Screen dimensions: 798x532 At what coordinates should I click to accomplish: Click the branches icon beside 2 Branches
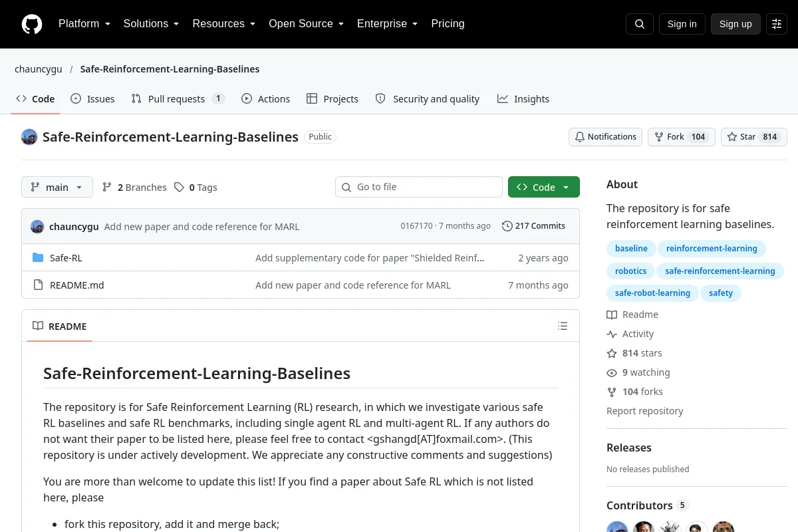click(x=107, y=188)
